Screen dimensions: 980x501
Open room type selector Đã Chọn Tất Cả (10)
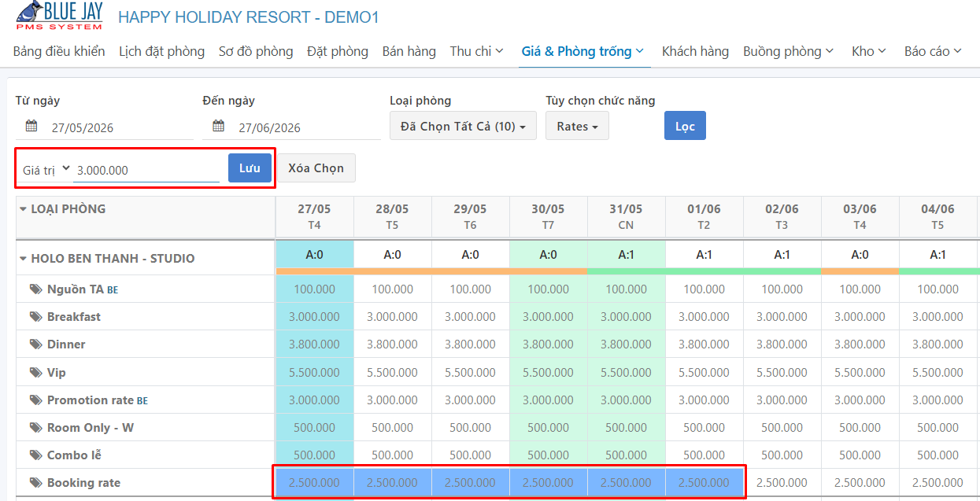coord(463,126)
